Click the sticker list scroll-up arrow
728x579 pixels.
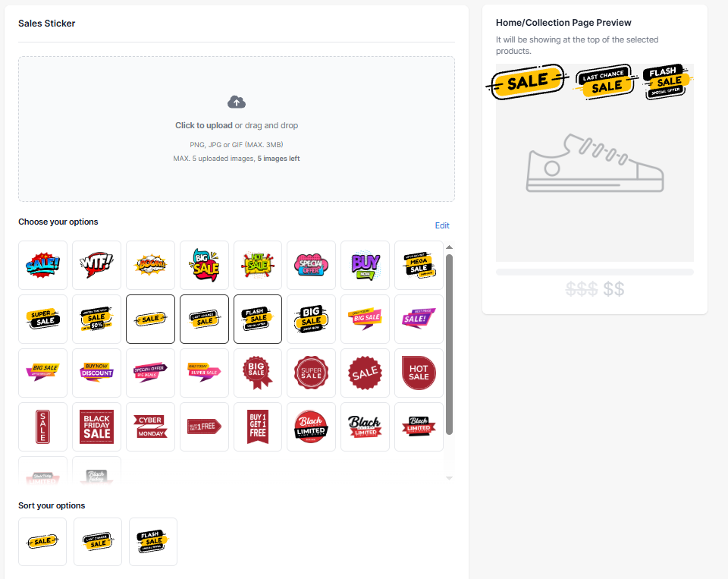coord(449,247)
